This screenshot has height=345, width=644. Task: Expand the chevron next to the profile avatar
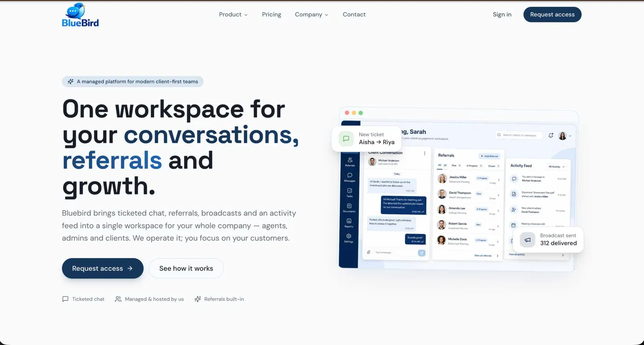click(570, 136)
